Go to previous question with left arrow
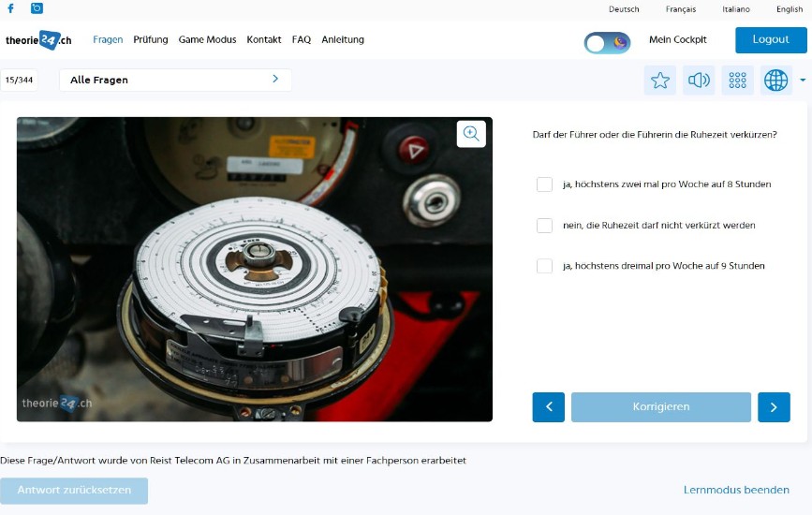The width and height of the screenshot is (812, 515). click(548, 407)
